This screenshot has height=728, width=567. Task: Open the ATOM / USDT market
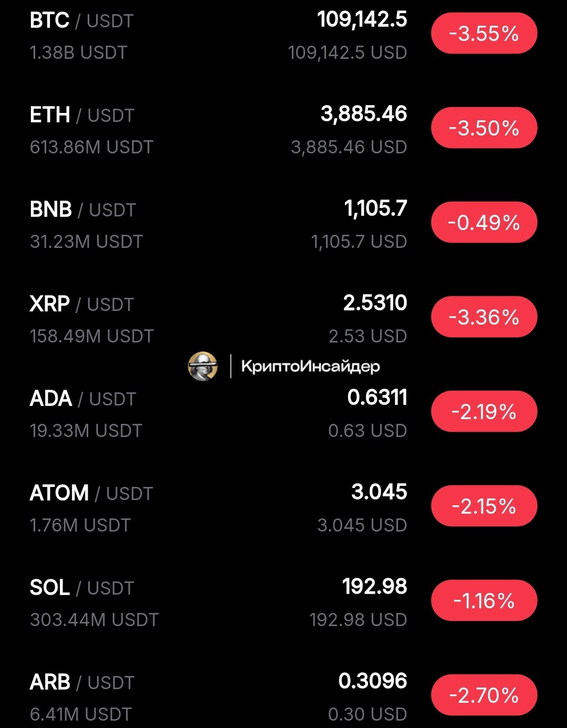91,494
